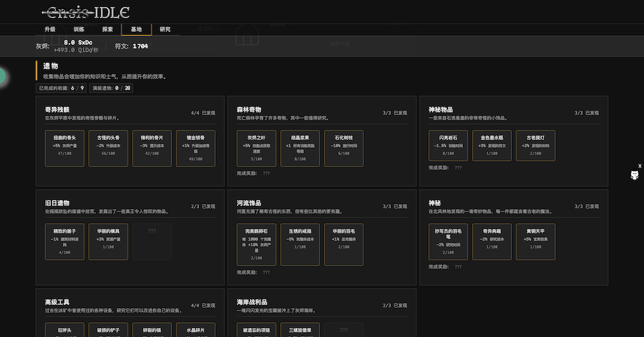Click the cat mascot icon on right edge
644x337 pixels.
click(x=635, y=176)
